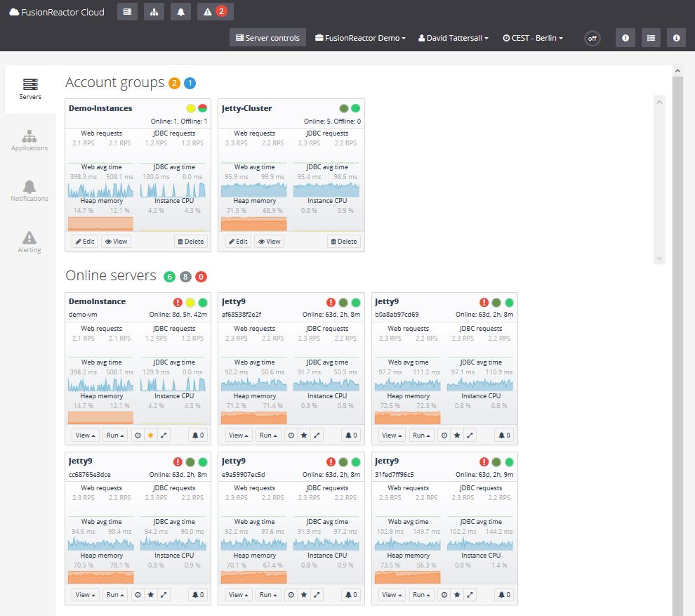Click the info circle icon in the header
The height and width of the screenshot is (616, 695).
coord(676,38)
